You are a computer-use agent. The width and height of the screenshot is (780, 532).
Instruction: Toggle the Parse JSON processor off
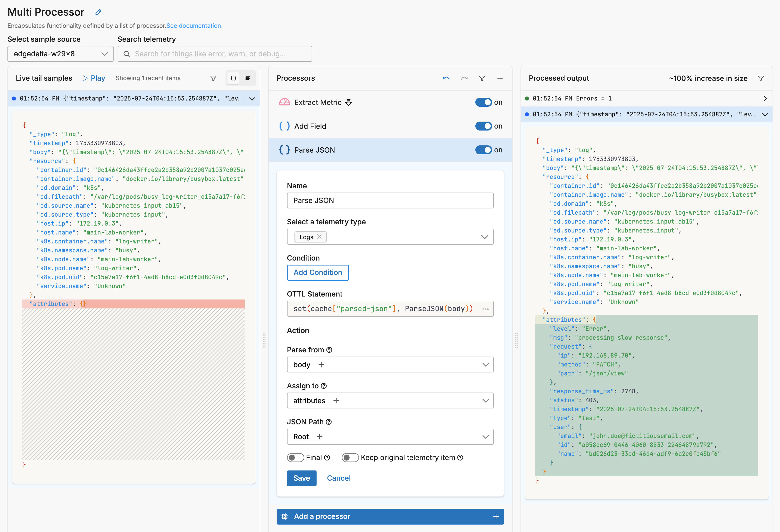(484, 150)
